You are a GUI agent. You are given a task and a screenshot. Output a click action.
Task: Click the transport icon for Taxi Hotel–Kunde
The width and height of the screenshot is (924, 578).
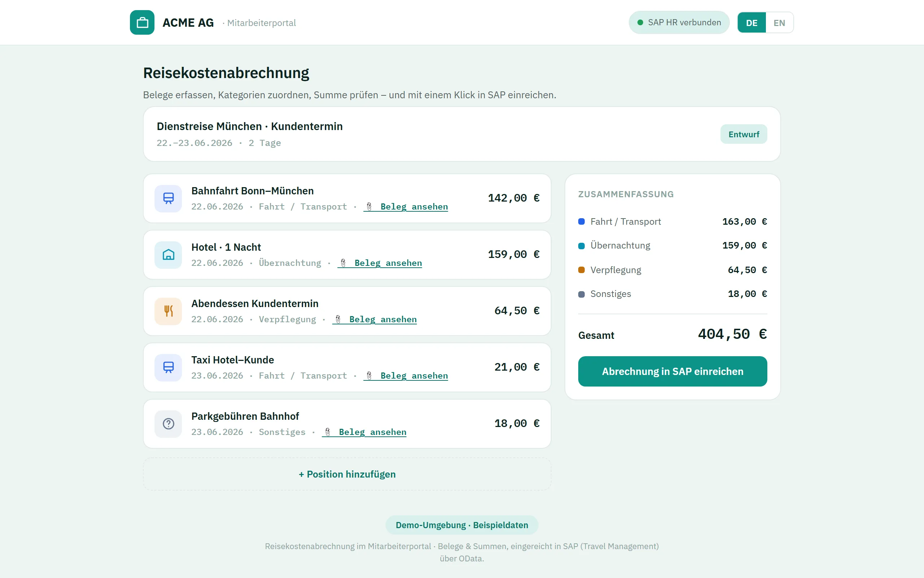click(x=168, y=367)
